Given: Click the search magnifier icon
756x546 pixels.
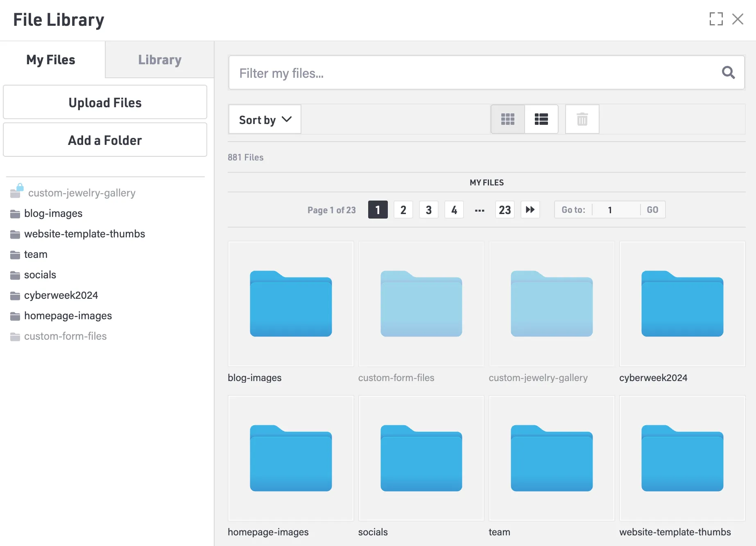Looking at the screenshot, I should 728,73.
